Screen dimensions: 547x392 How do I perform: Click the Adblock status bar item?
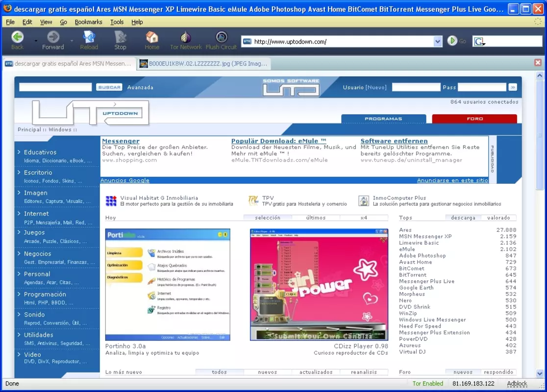(x=517, y=384)
